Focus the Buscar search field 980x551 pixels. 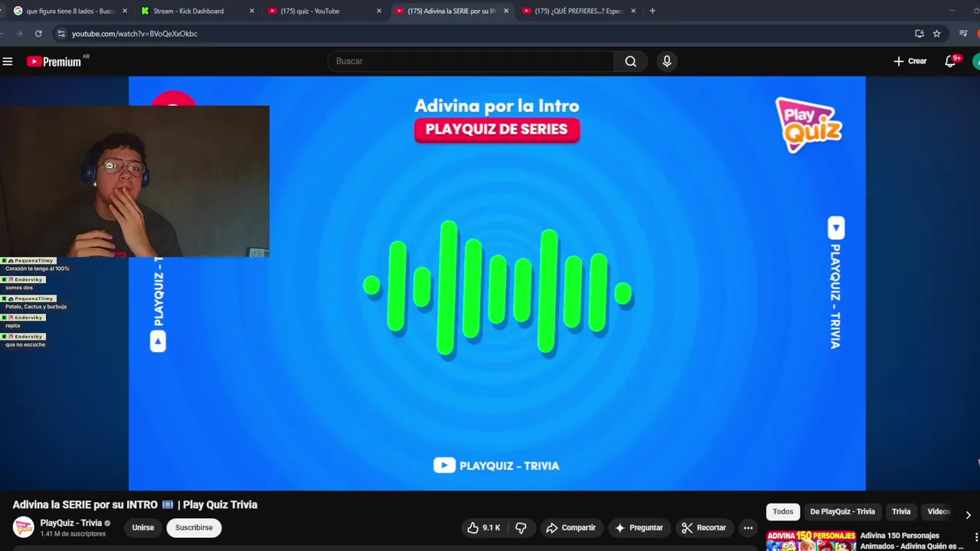470,61
